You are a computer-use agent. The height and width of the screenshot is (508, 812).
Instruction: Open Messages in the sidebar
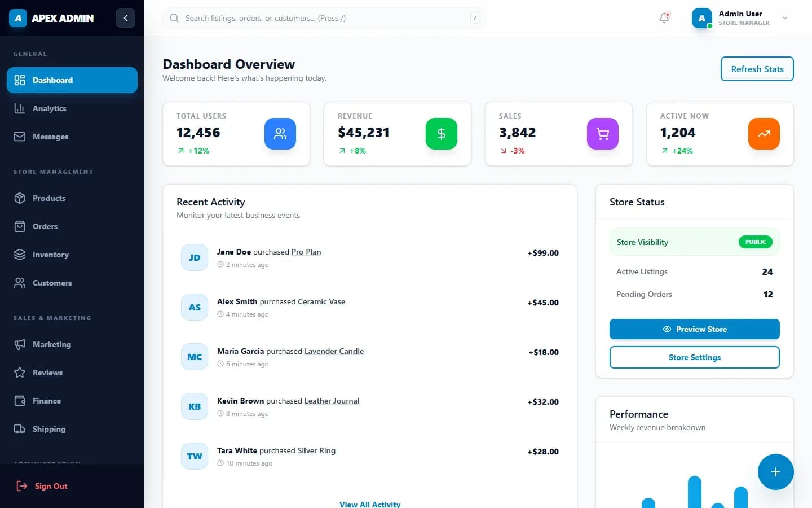point(72,137)
